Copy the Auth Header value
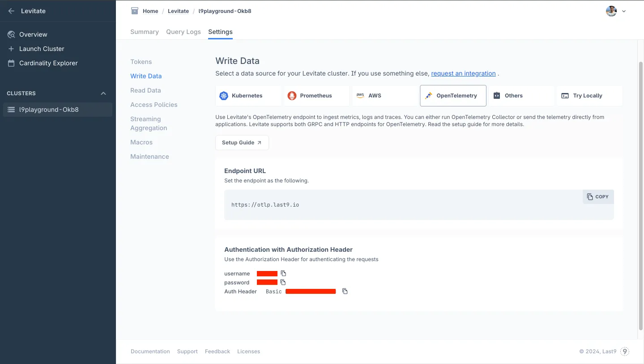This screenshot has width=644, height=364. click(x=345, y=291)
